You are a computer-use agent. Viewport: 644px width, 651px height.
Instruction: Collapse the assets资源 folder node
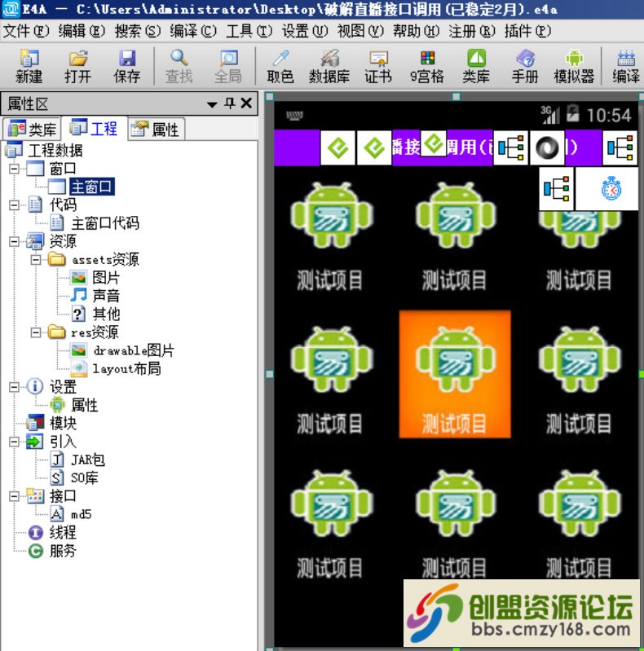36,260
